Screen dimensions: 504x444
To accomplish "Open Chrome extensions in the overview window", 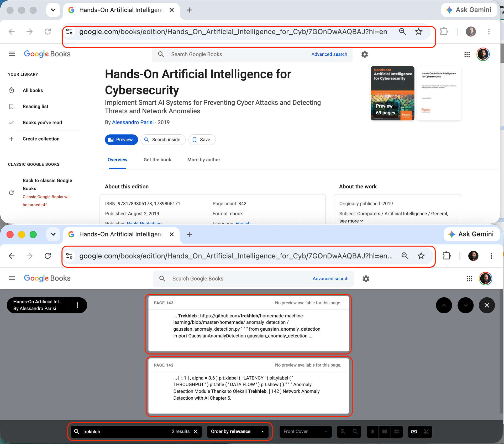I will [x=444, y=31].
